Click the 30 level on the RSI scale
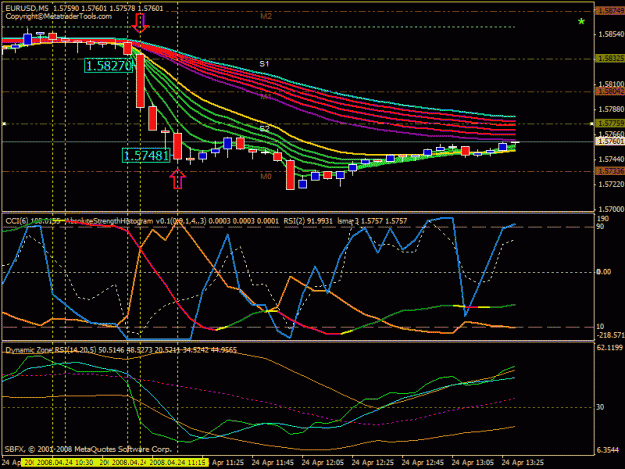Screen dimensions: 625x469 coord(600,407)
